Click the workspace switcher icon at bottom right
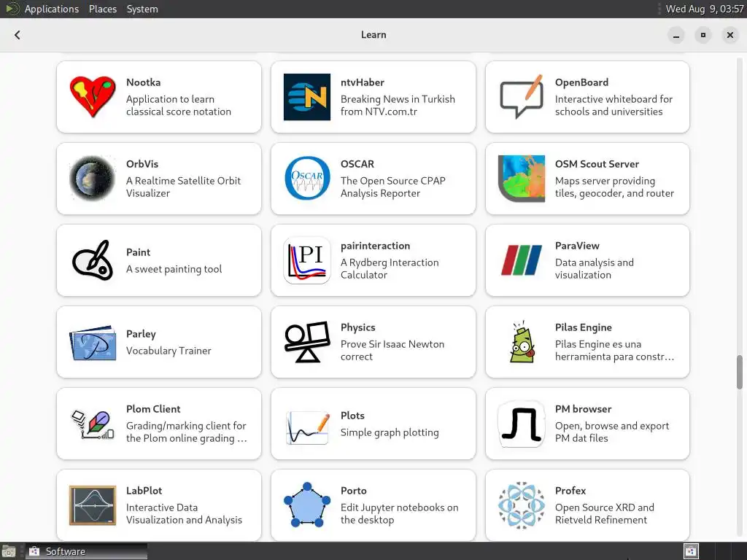 (x=691, y=551)
